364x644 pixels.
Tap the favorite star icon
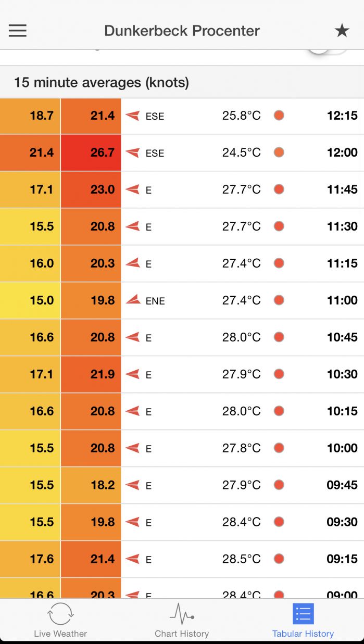point(342,31)
